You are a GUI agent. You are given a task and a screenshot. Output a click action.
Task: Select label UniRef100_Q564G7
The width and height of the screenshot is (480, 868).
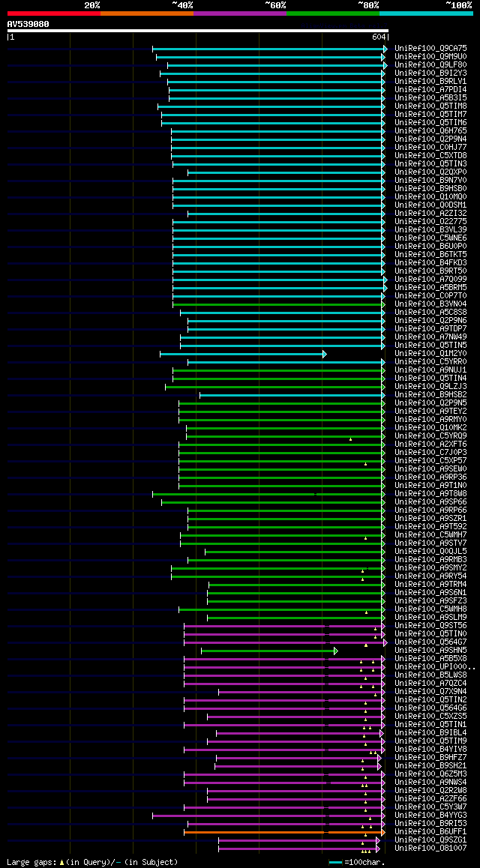pos(430,642)
